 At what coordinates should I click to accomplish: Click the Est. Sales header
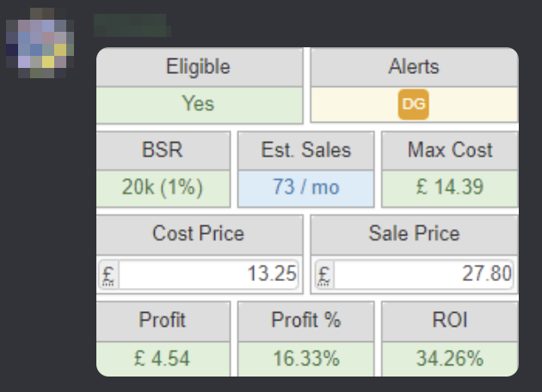pos(306,150)
